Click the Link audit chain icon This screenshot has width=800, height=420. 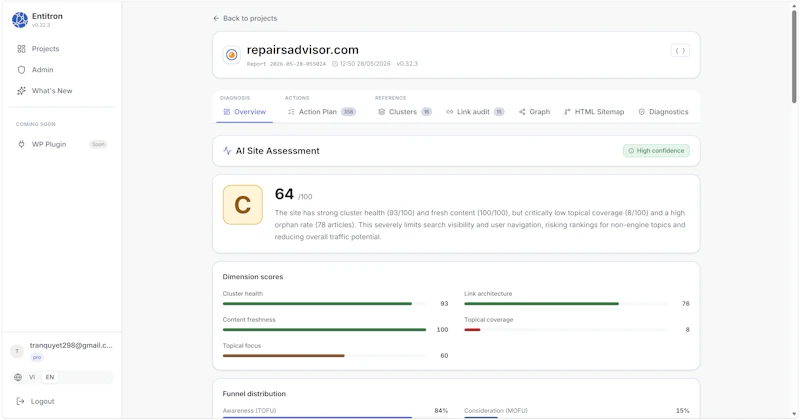click(x=449, y=112)
